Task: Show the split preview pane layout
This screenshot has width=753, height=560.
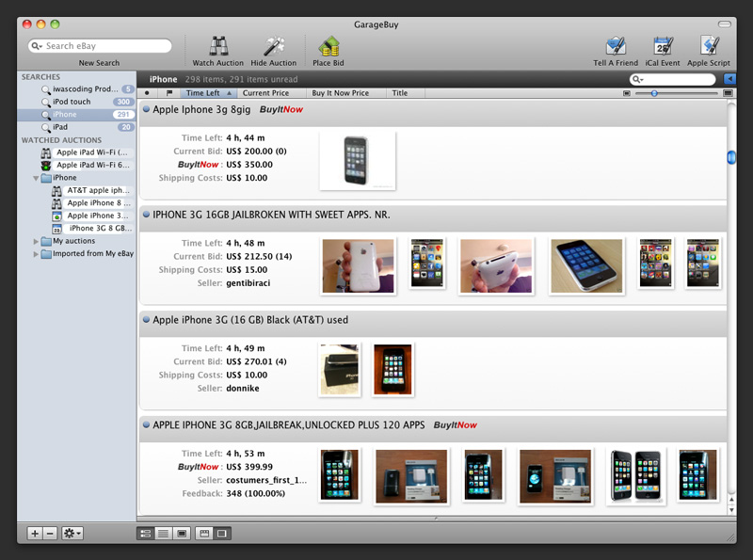Action: pyautogui.click(x=204, y=534)
